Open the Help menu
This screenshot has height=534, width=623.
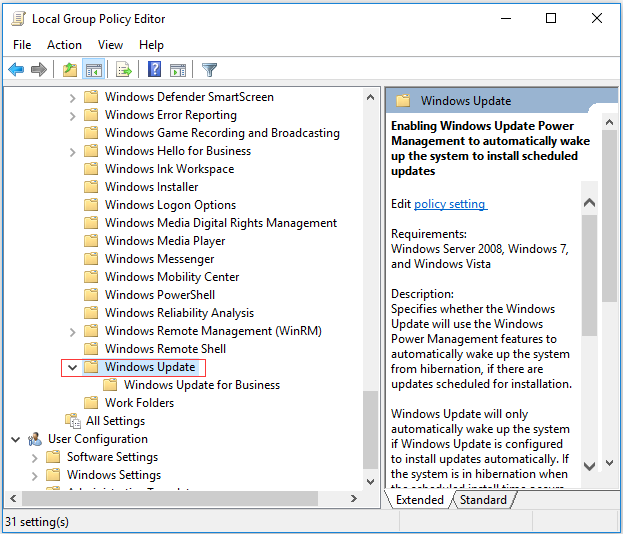[151, 45]
